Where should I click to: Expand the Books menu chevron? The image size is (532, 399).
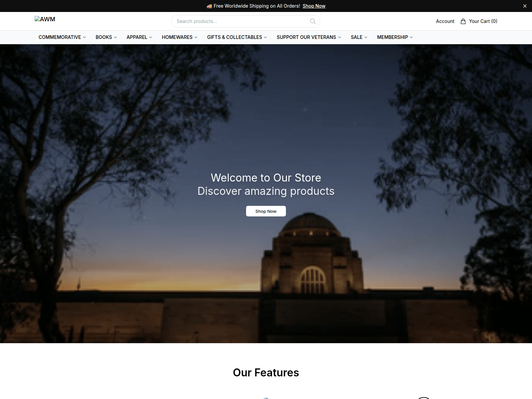coord(115,37)
